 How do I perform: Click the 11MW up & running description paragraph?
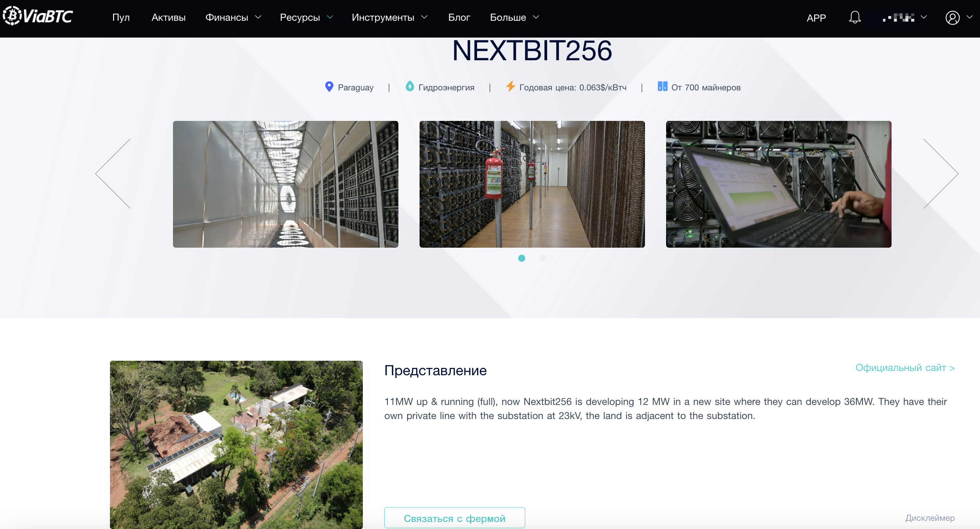tap(665, 408)
